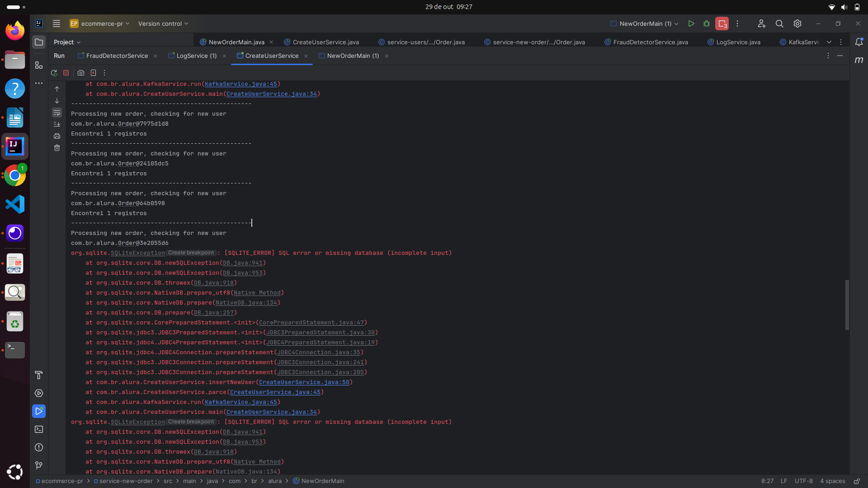The height and width of the screenshot is (488, 868).
Task: Click the UTF-8 encoding status widget
Action: pyautogui.click(x=803, y=481)
